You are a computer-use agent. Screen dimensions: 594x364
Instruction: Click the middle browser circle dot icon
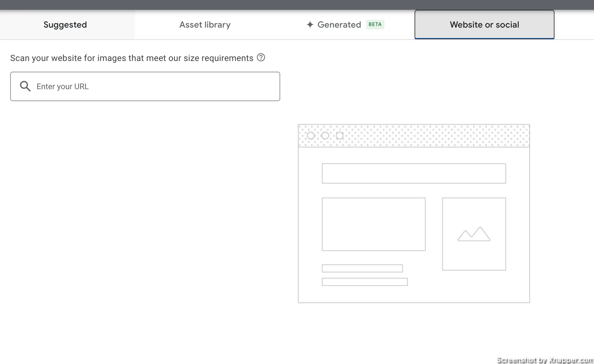click(325, 136)
